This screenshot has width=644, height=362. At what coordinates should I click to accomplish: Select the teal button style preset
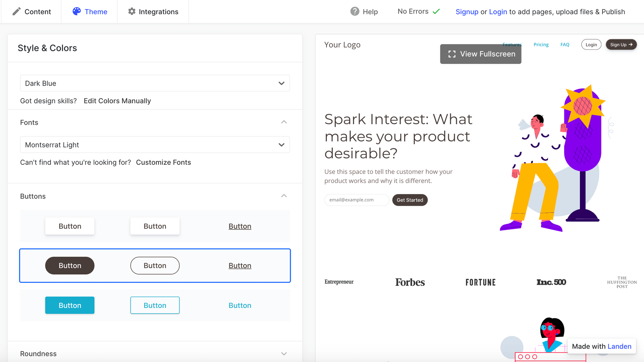[x=70, y=305]
